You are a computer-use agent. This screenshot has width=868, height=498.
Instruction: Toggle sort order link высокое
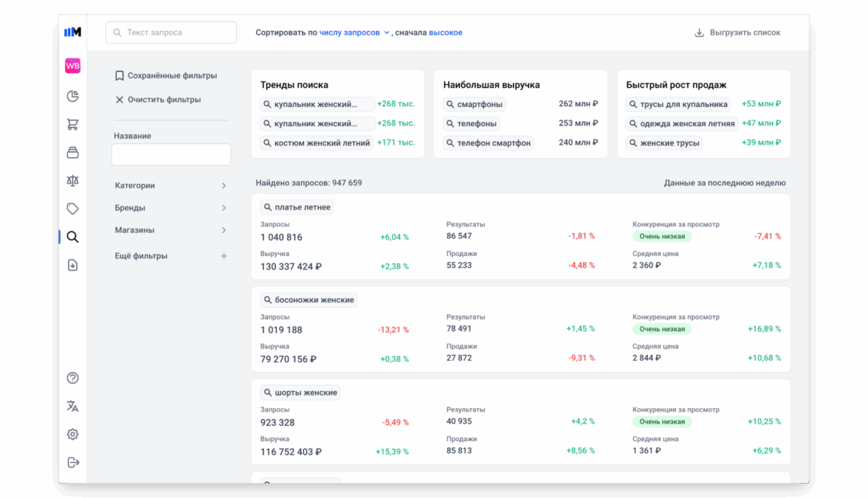446,32
